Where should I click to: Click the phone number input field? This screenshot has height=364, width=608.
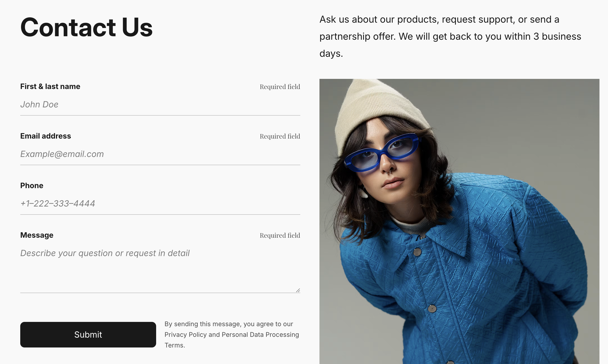(x=160, y=204)
